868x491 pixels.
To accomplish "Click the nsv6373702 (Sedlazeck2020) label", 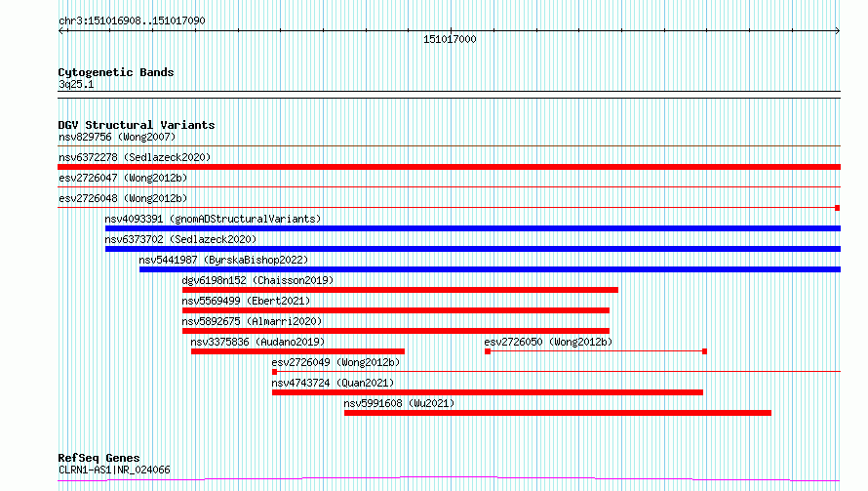I will [180, 239].
